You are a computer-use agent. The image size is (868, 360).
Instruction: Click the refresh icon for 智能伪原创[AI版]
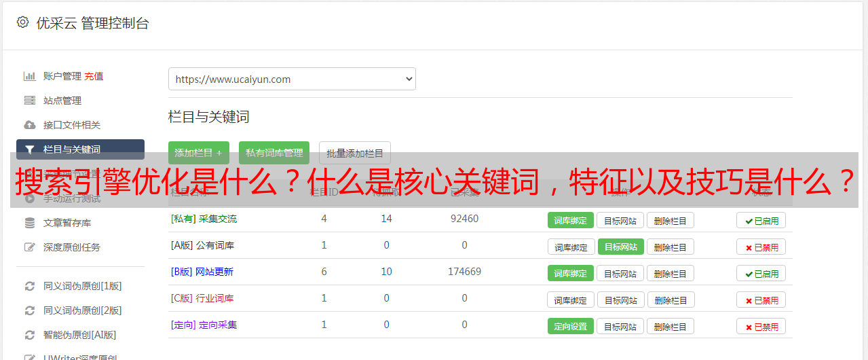click(29, 335)
